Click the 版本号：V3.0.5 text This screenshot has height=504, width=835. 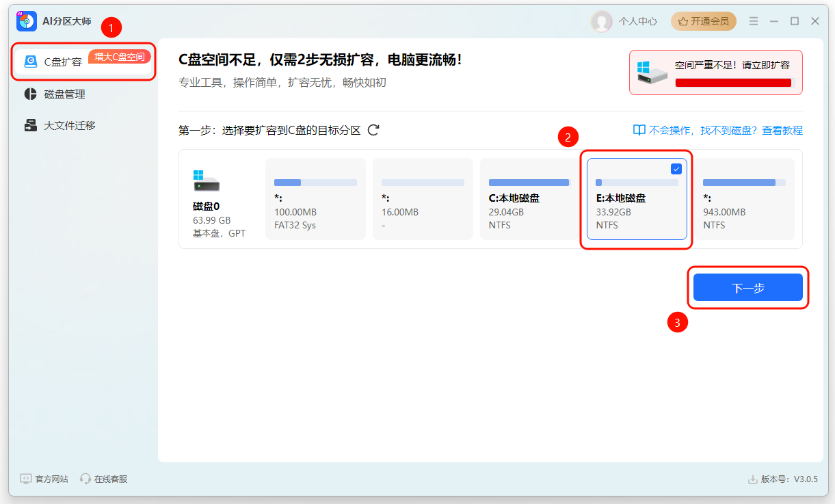point(789,479)
